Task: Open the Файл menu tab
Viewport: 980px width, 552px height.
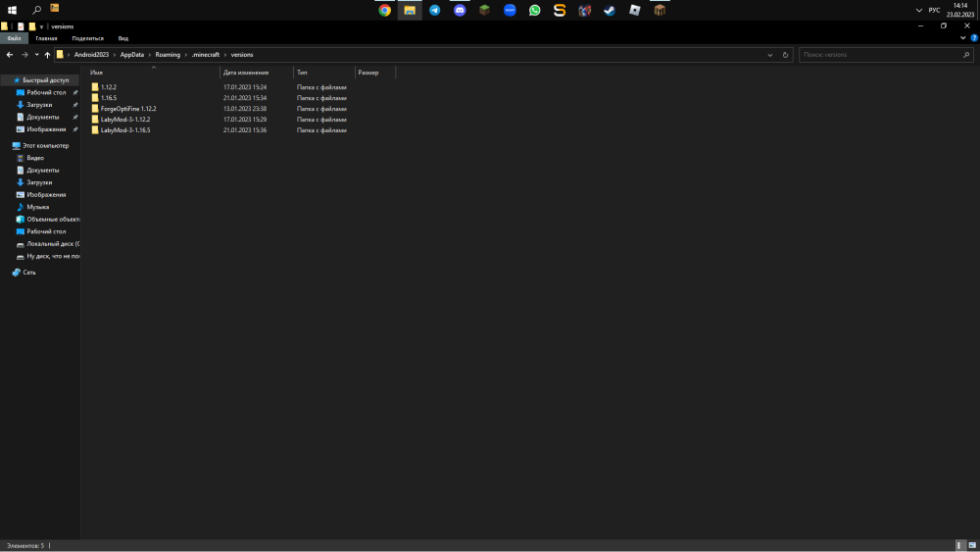Action: tap(14, 39)
